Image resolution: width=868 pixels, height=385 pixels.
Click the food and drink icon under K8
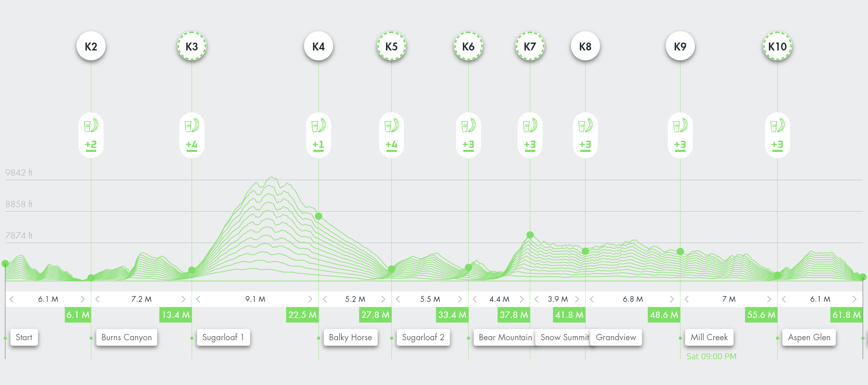(585, 125)
